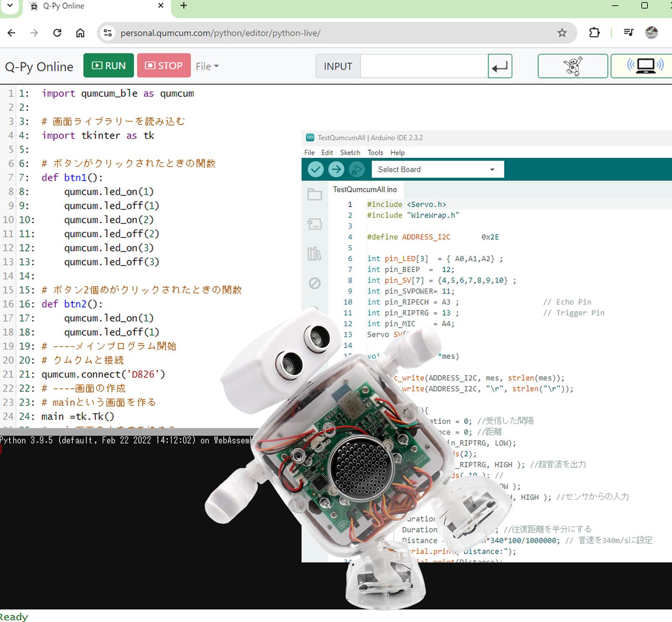This screenshot has height=622, width=672.
Task: Click '#include <Servo.h>' in Arduino editor
Action: (406, 204)
